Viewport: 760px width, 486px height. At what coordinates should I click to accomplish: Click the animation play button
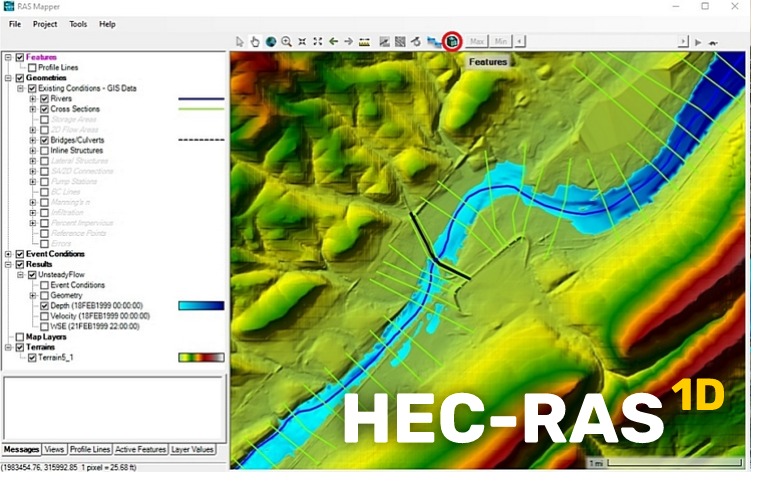pyautogui.click(x=698, y=43)
